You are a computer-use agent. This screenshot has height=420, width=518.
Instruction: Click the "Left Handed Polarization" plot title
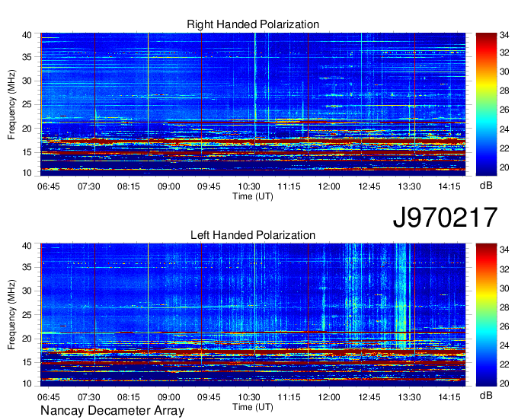click(x=253, y=235)
